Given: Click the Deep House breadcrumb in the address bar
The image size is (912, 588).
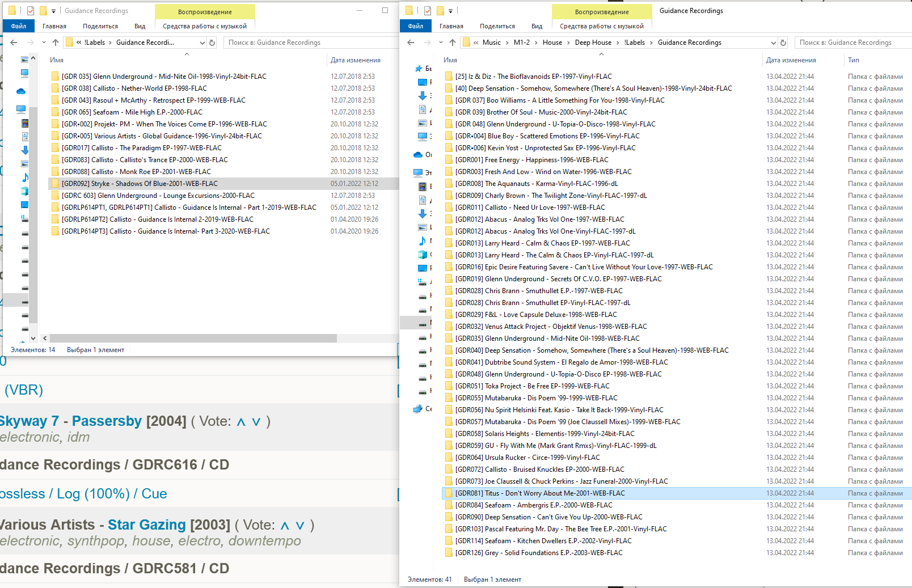Looking at the screenshot, I should (x=593, y=43).
